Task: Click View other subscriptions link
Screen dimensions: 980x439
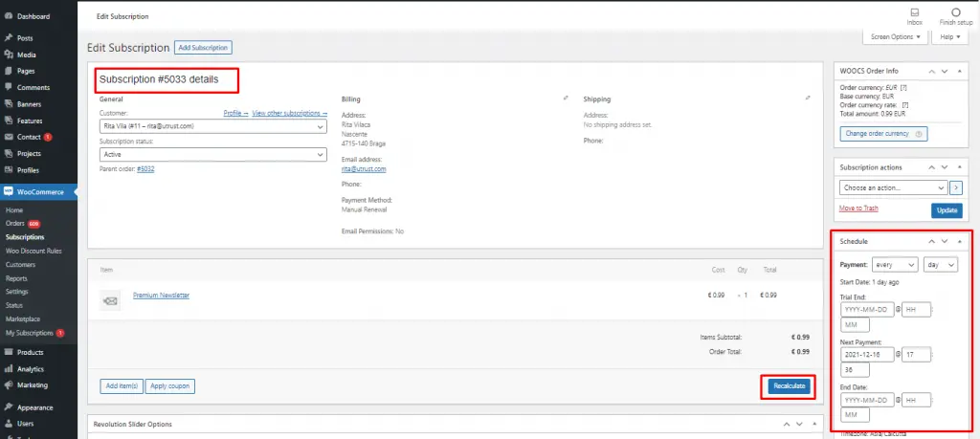Action: [289, 113]
